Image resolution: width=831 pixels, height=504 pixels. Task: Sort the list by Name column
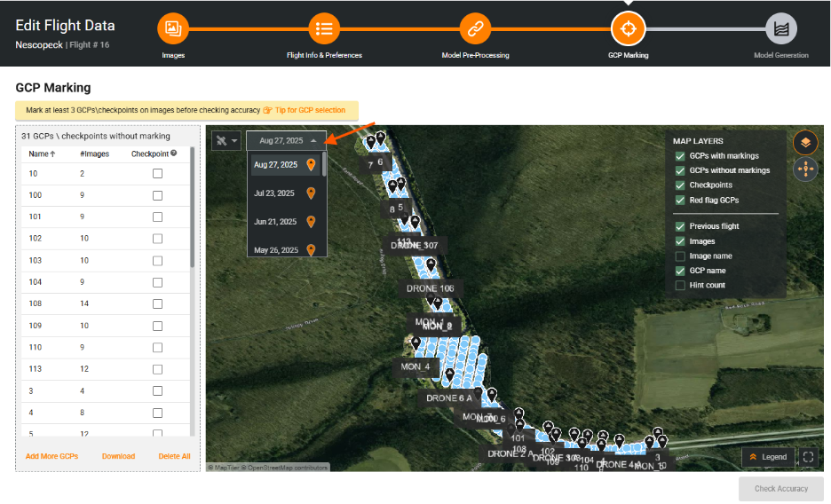(41, 154)
